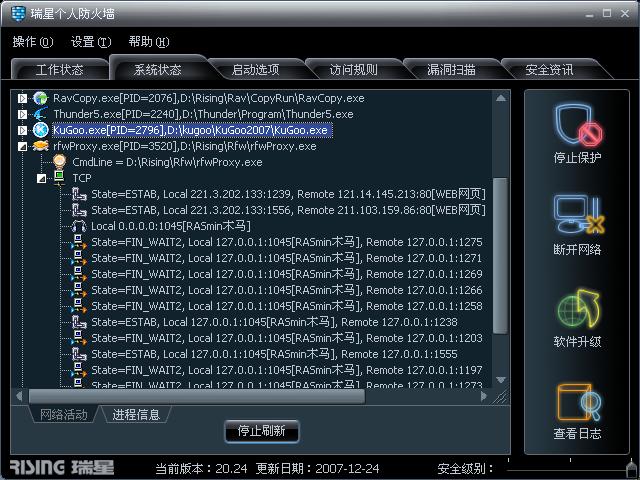Click the horizontal scrollbar thumb

pyautogui.click(x=197, y=396)
